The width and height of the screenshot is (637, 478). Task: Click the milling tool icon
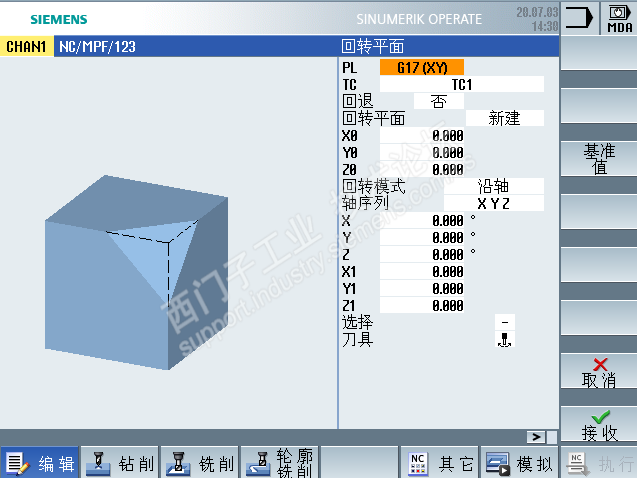178,463
